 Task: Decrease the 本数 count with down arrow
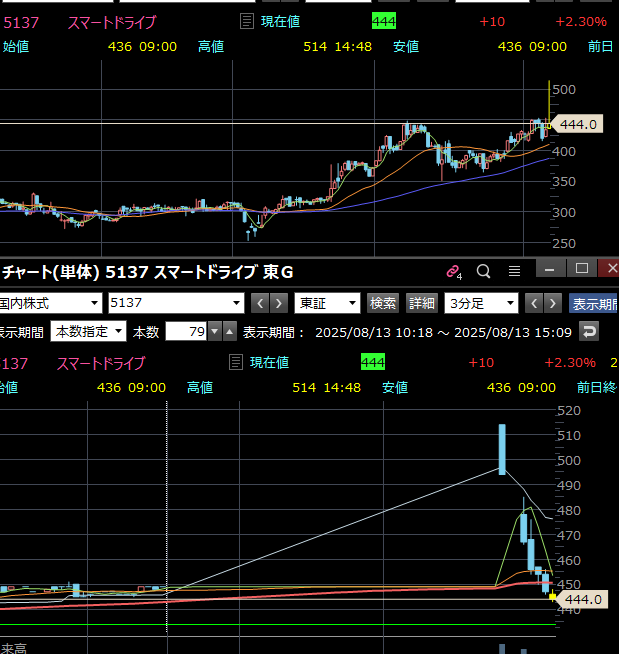point(215,332)
